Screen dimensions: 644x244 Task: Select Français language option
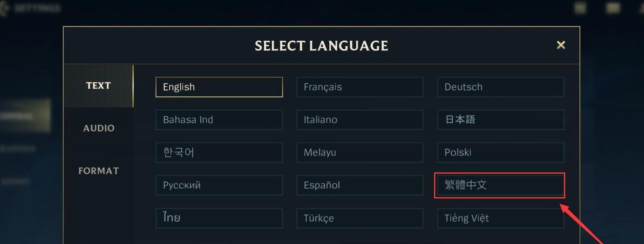(360, 87)
